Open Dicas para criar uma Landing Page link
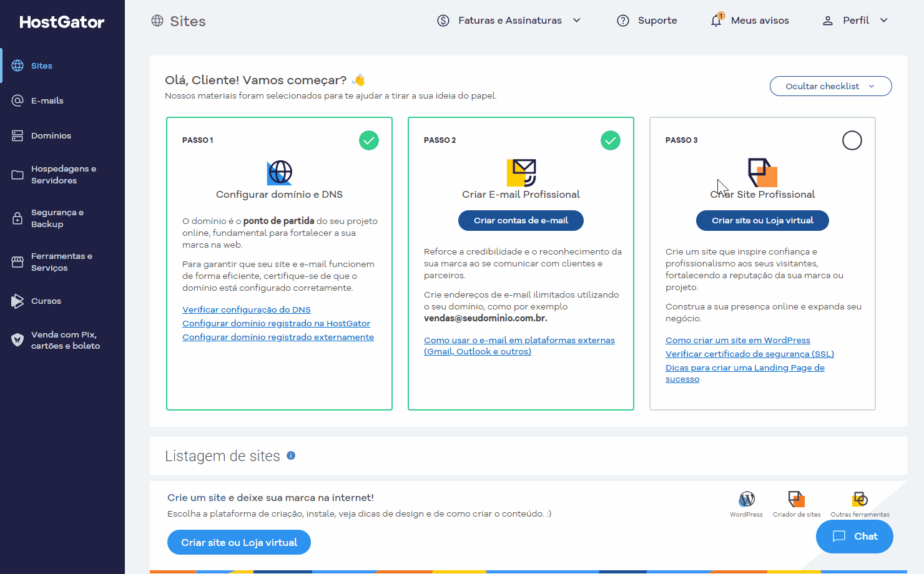The image size is (924, 574). 745,373
